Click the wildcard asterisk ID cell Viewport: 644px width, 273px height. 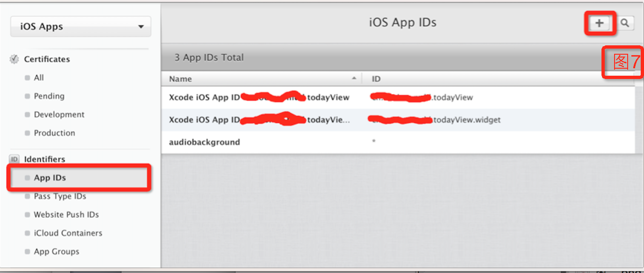374,142
